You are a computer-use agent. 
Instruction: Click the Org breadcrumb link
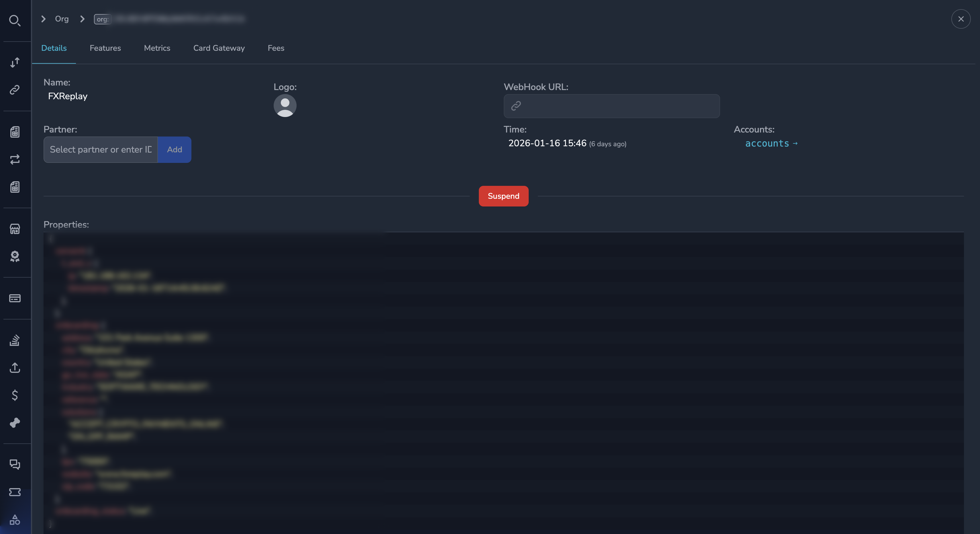tap(62, 19)
